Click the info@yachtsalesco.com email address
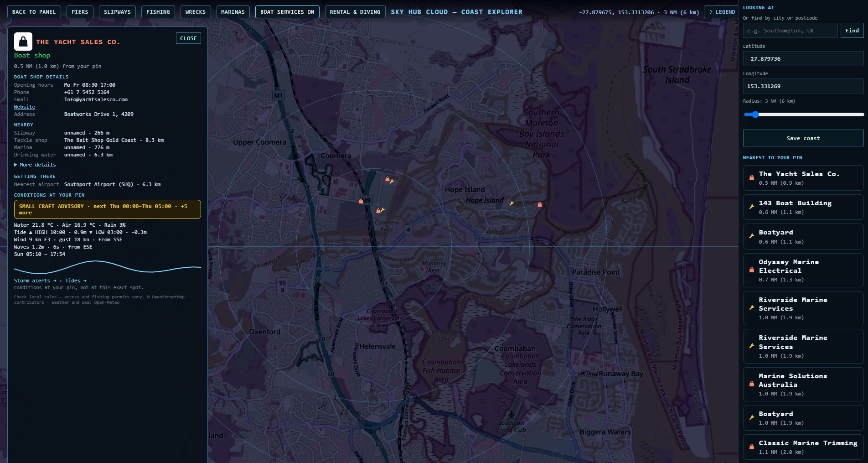Viewport: 868px width, 463px height. pyautogui.click(x=96, y=99)
